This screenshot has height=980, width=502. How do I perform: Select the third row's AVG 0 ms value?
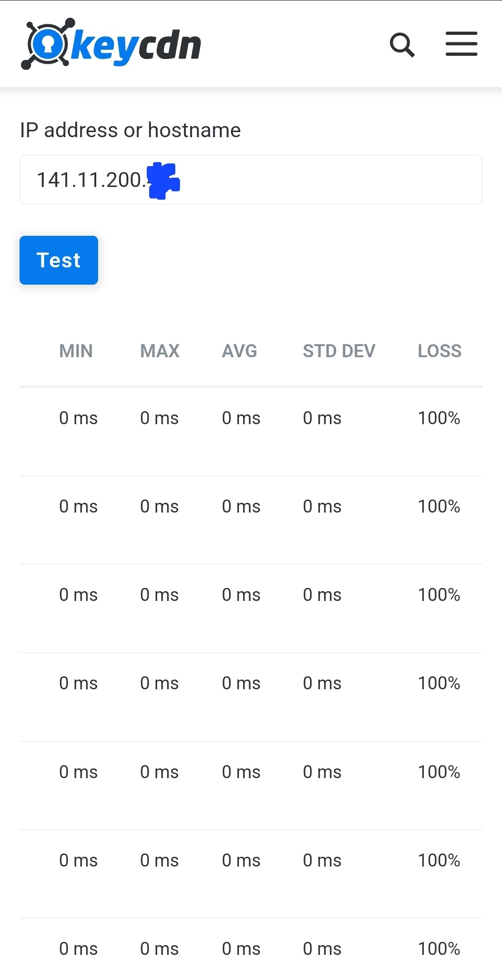tap(241, 595)
